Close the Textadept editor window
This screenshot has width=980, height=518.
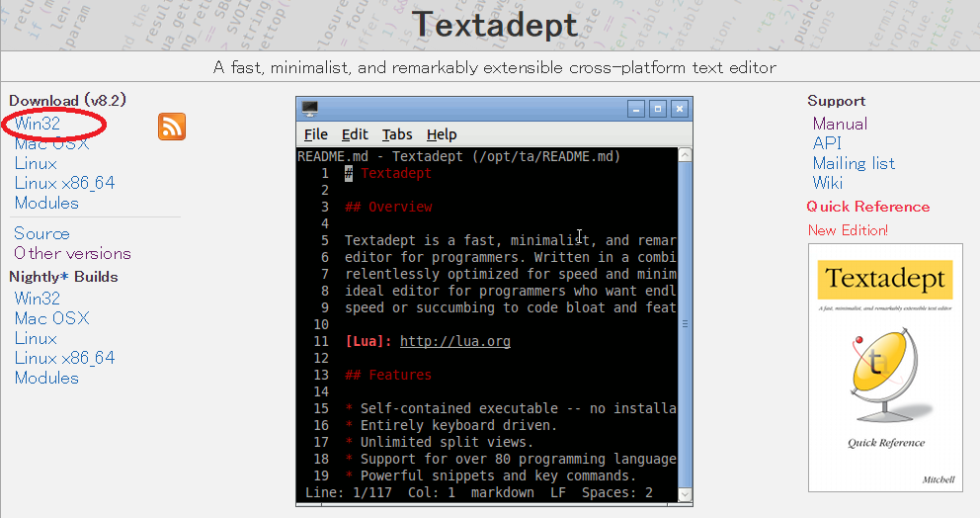click(x=680, y=109)
